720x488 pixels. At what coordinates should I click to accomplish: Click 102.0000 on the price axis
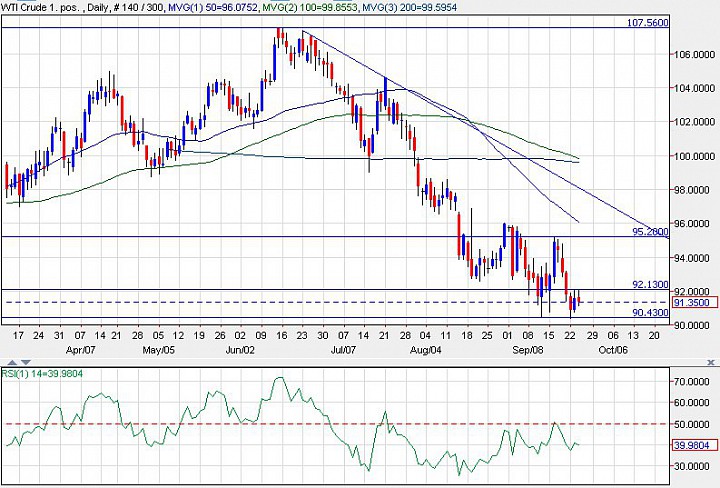click(694, 122)
